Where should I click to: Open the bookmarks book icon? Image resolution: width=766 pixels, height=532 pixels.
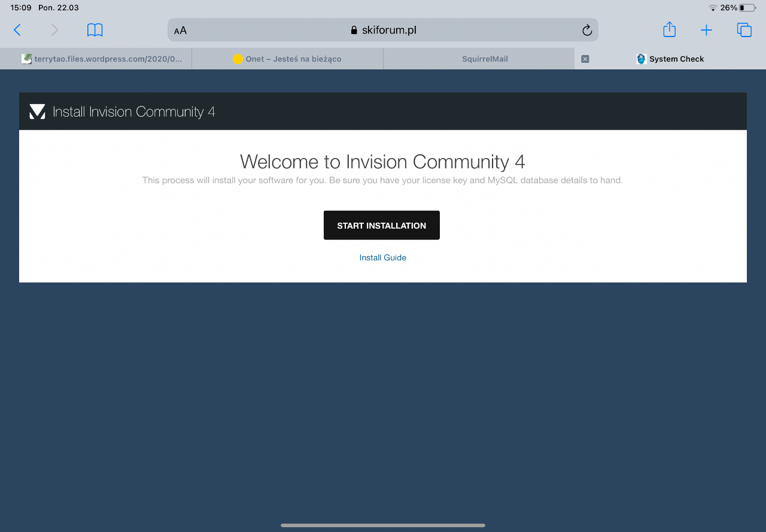point(95,30)
